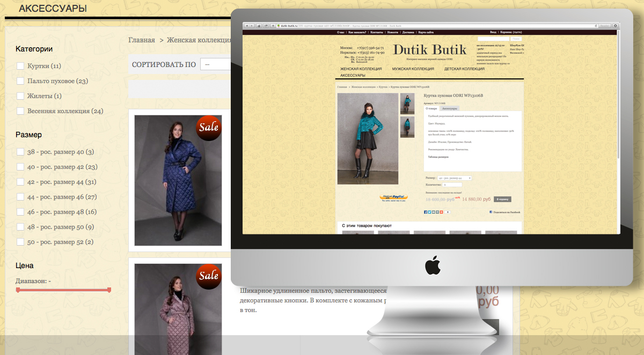Check the Пальто пуховое (23) checkbox
The image size is (644, 355).
20,81
